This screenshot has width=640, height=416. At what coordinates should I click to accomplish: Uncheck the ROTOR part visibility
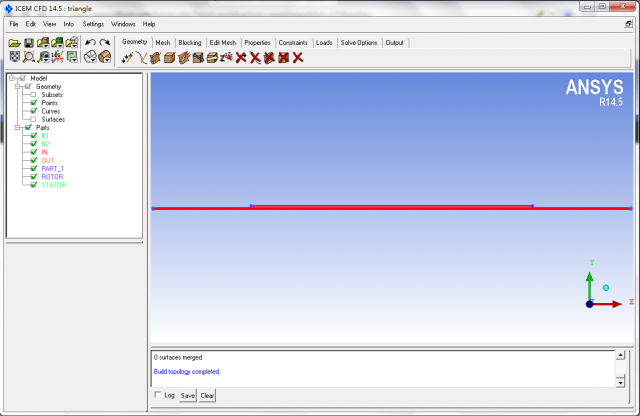[x=33, y=176]
